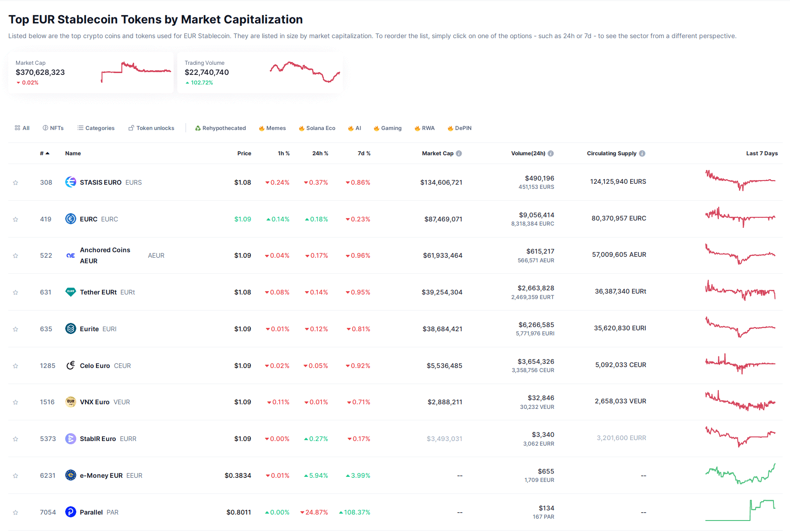
Task: Open the Market Cap summary chart card
Action: (x=91, y=73)
